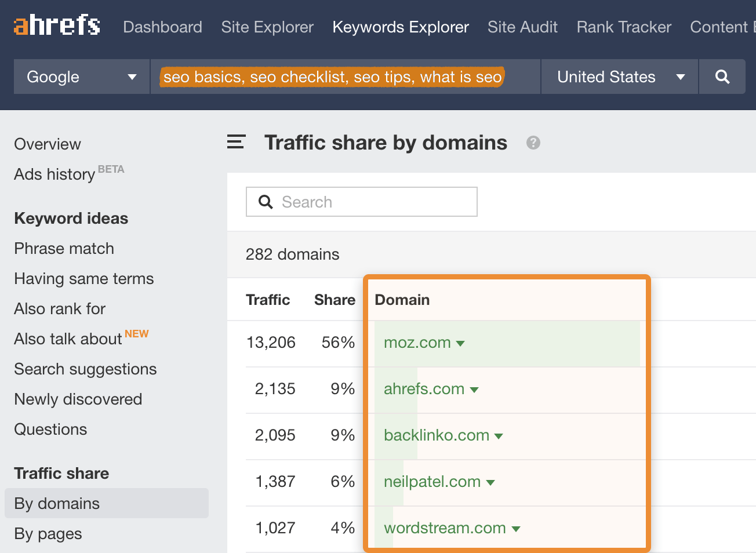Expand the ahrefs.com domain dropdown arrow
Image resolution: width=756 pixels, height=553 pixels.
(x=474, y=390)
